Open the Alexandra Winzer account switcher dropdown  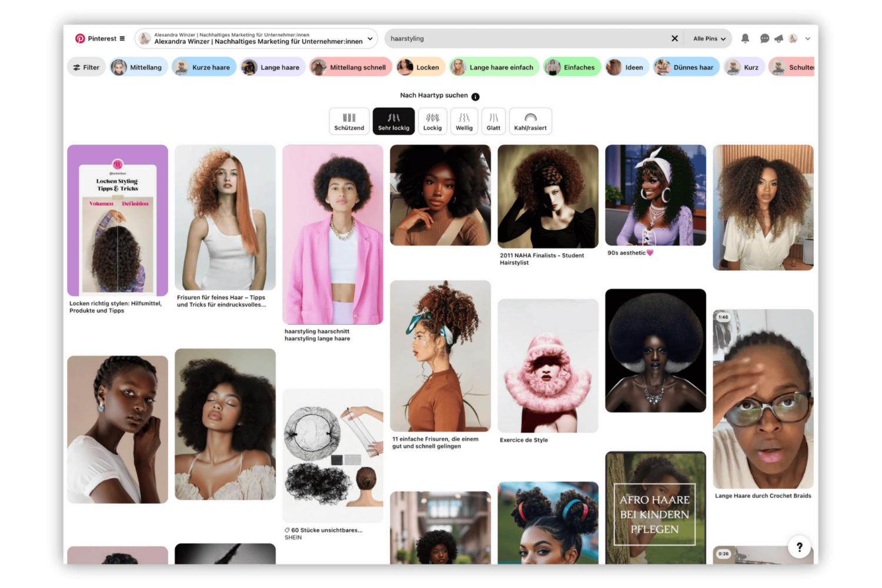coord(256,39)
